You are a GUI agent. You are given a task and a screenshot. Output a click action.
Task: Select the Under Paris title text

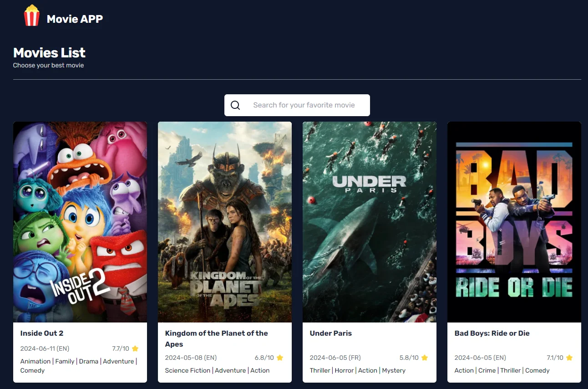tap(331, 333)
